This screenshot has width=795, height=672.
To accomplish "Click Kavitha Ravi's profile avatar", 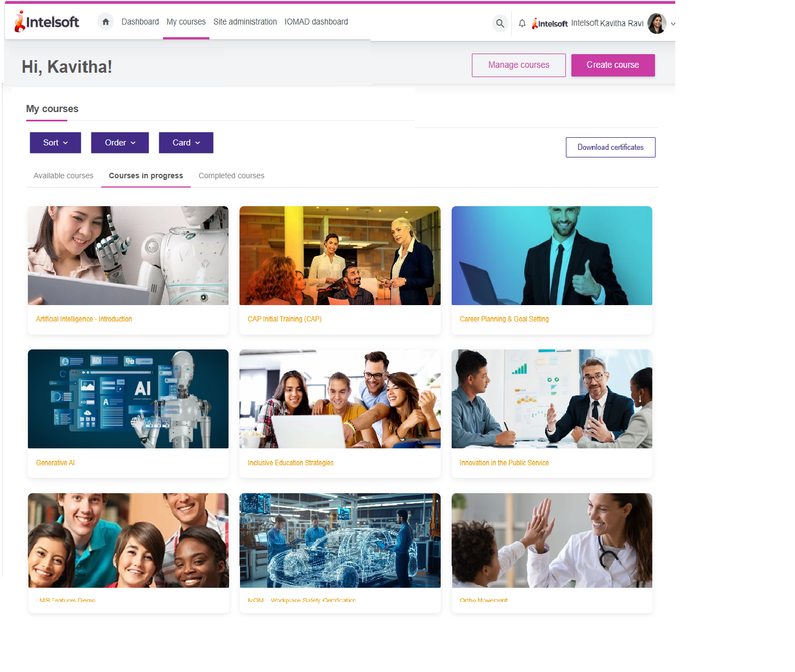I will pos(657,24).
